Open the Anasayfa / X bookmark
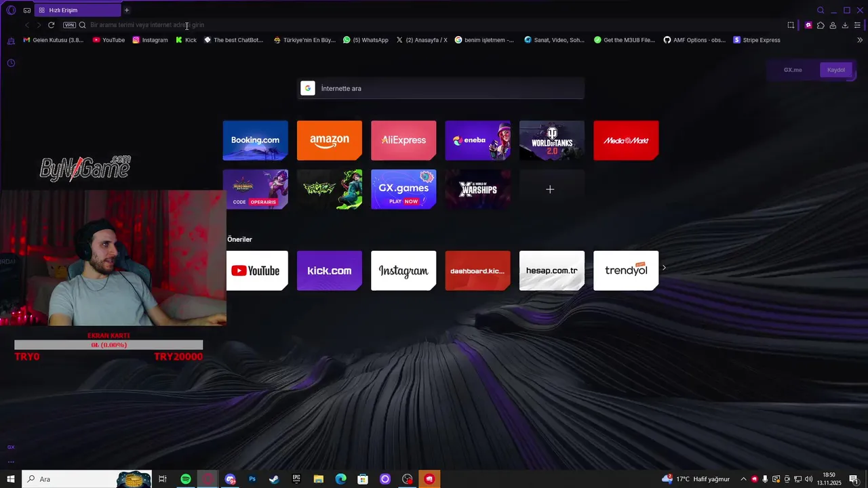This screenshot has width=868, height=488. [x=422, y=40]
